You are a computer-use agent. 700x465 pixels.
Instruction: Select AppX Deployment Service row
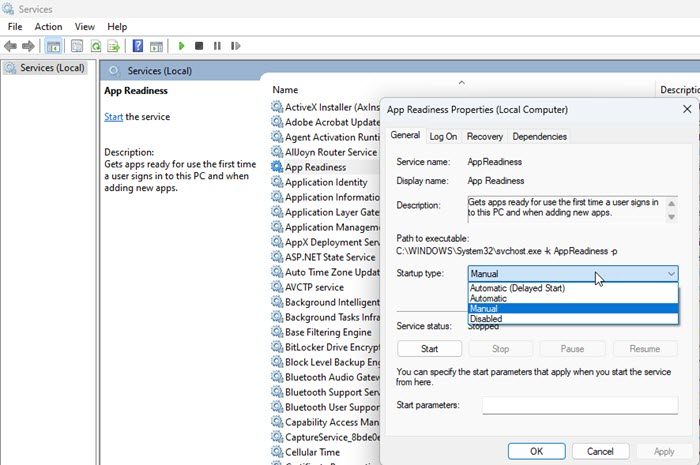325,242
